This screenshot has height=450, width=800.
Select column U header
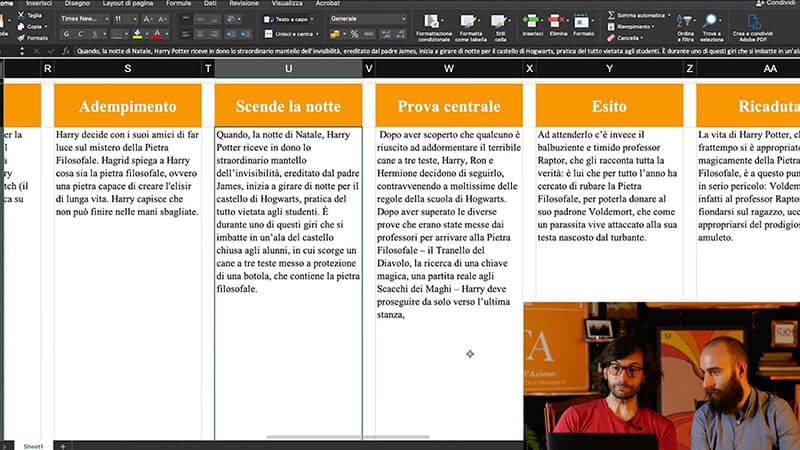(288, 68)
